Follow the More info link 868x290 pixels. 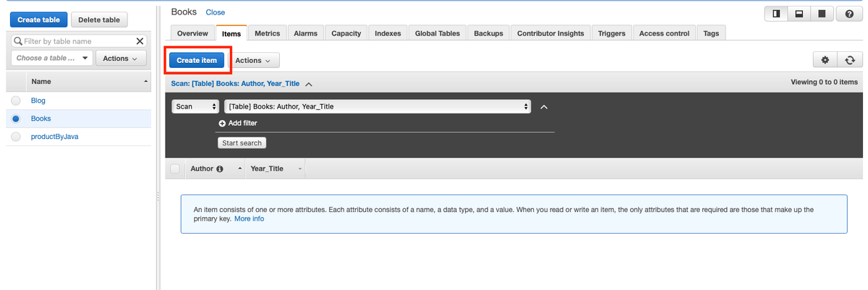click(x=249, y=218)
